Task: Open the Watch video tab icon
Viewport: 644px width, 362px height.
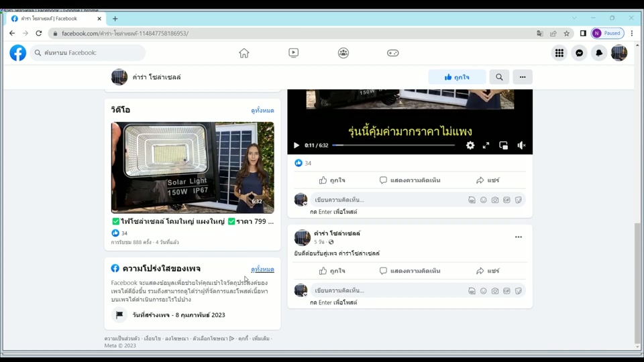Action: 293,53
